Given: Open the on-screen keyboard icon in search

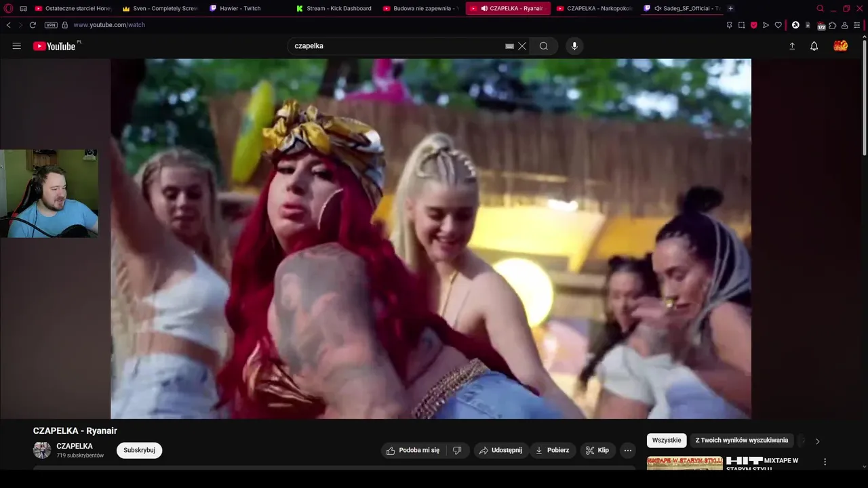Looking at the screenshot, I should click(x=509, y=46).
